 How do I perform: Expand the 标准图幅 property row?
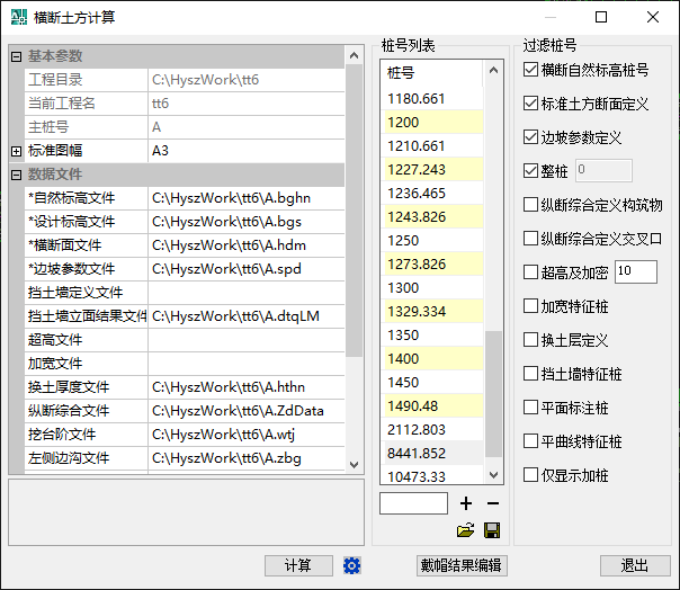point(16,151)
